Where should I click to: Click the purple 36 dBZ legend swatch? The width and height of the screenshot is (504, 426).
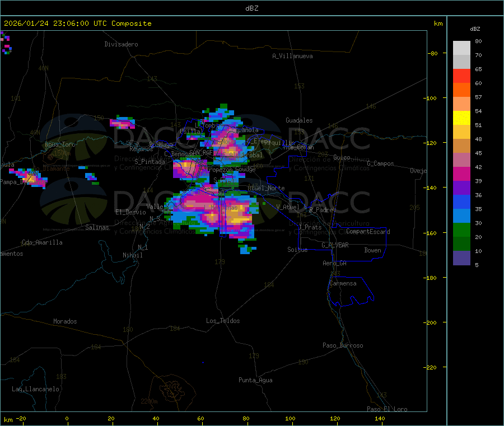[x=461, y=188]
